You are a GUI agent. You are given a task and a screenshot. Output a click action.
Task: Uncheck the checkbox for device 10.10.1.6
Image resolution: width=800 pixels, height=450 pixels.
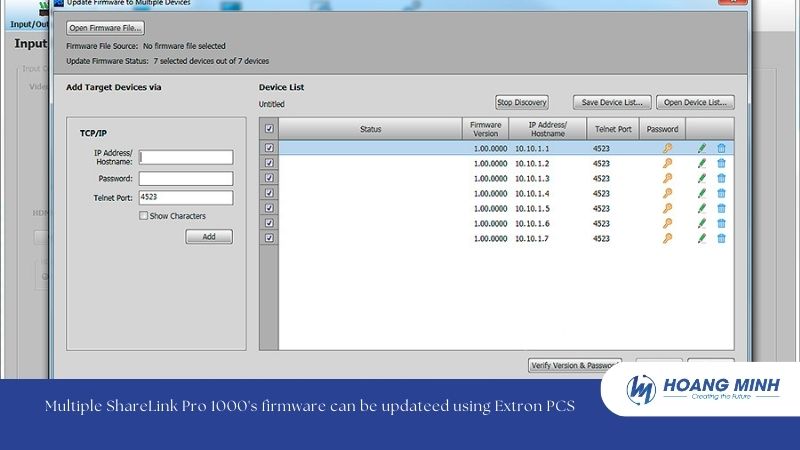pyautogui.click(x=269, y=223)
